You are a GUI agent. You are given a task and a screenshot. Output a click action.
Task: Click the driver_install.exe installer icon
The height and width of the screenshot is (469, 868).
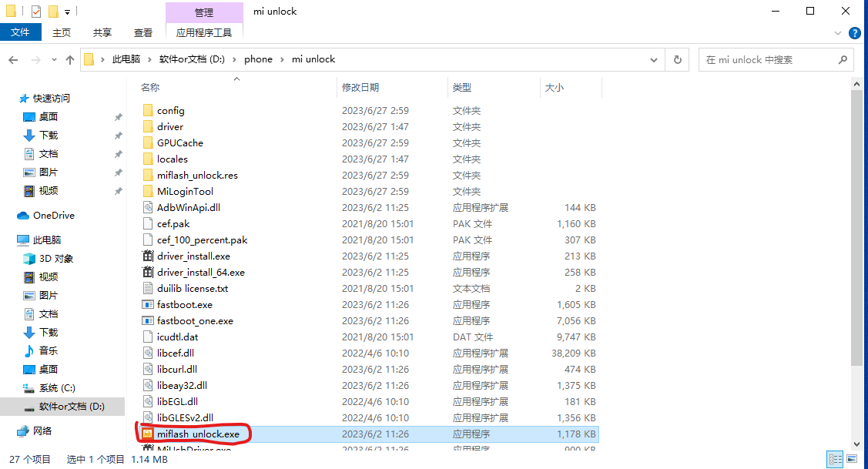(148, 256)
